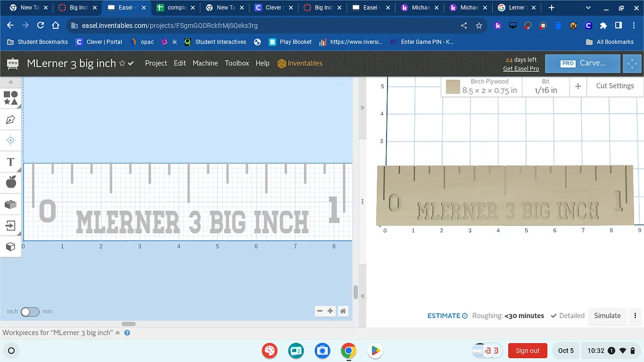The image size is (644, 362).
Task: Open the Toolbox menu
Action: 237,63
